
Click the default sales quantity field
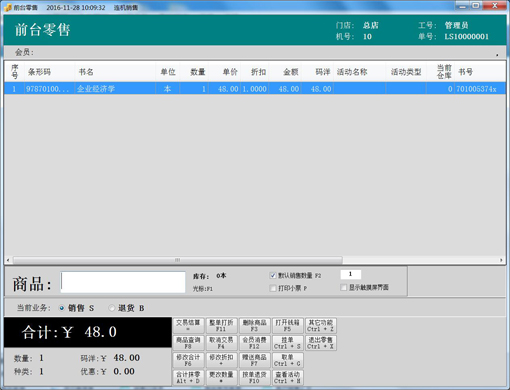tap(350, 274)
